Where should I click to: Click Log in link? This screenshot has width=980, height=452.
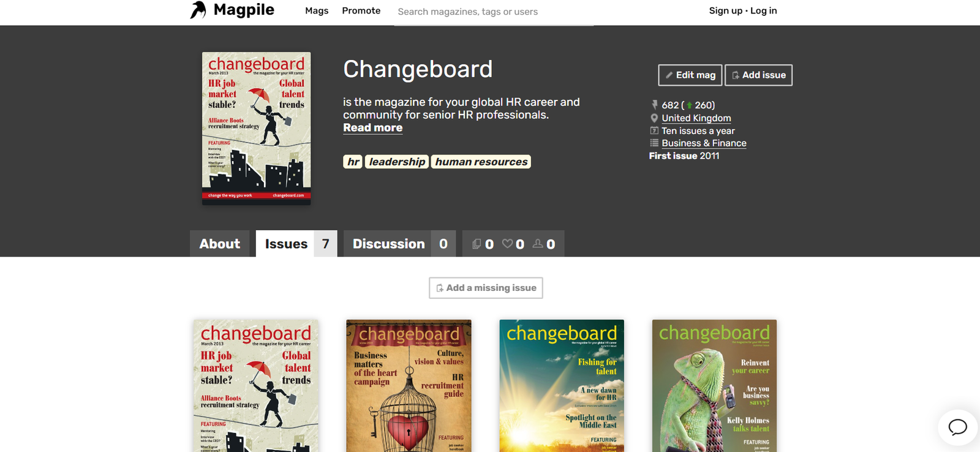764,10
